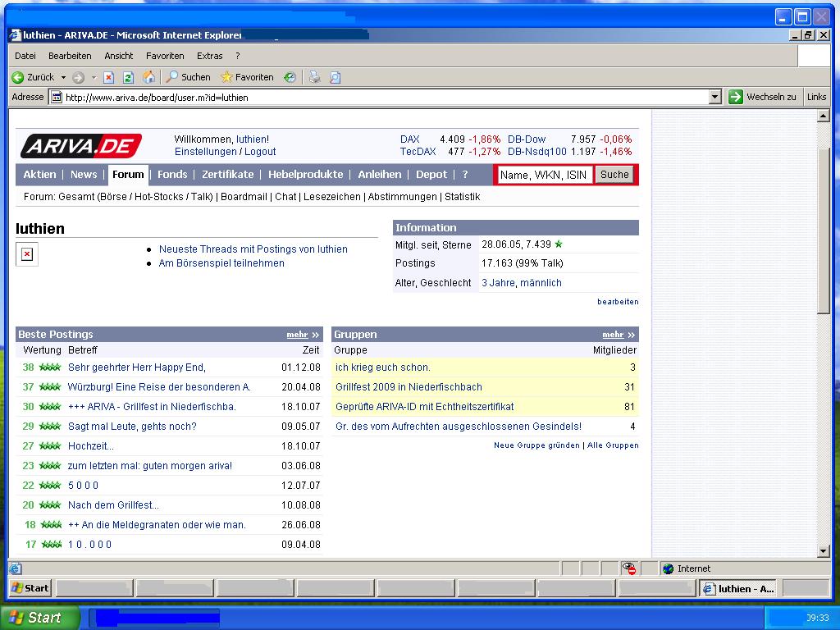The image size is (840, 630).
Task: Switch to the Hebelprodukte navigation tab
Action: pyautogui.click(x=305, y=174)
